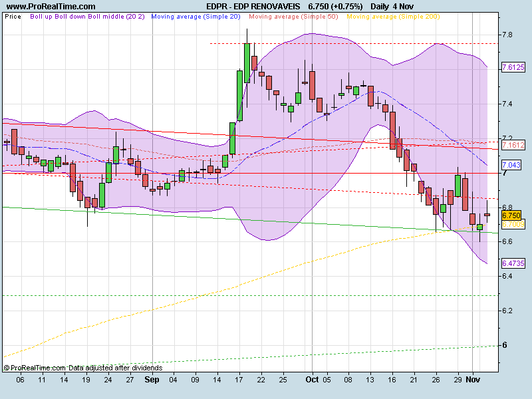Click the 6.4735 lower Bollinger price tag

pyautogui.click(x=513, y=263)
